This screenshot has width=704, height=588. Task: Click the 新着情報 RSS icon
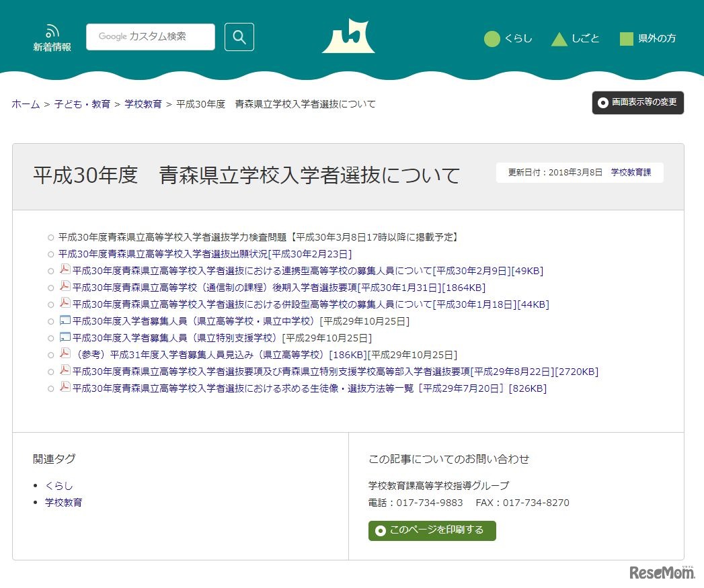tap(52, 30)
